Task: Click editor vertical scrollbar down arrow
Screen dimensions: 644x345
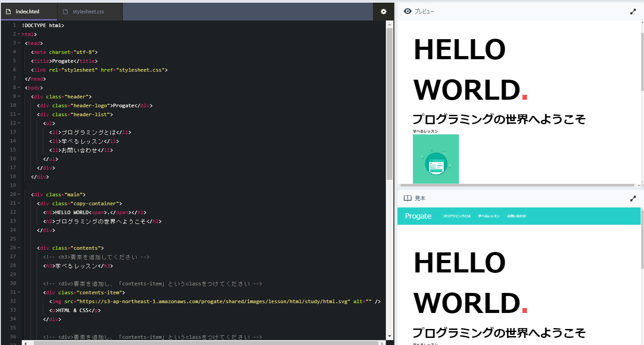Action: coord(390,337)
